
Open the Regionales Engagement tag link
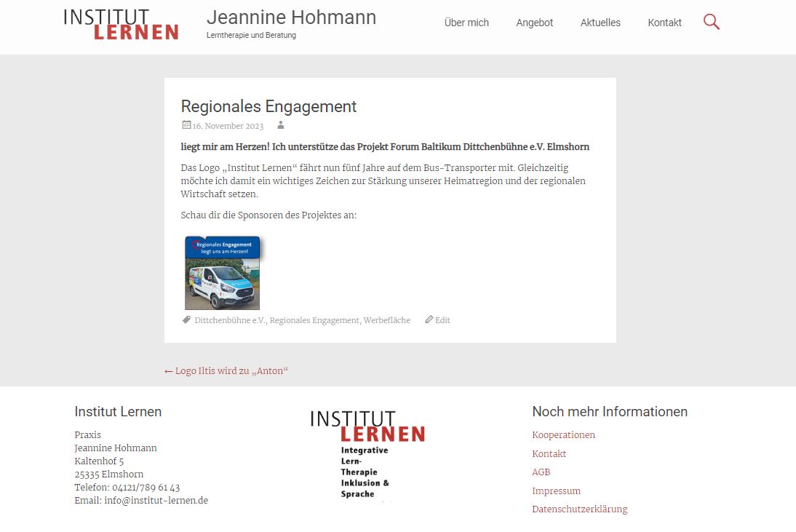point(314,320)
